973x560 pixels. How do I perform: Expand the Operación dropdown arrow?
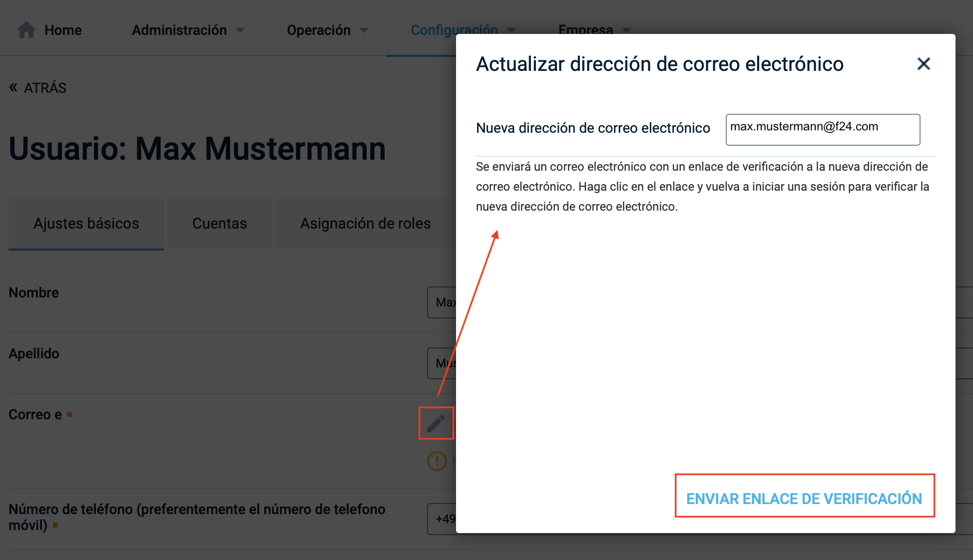364,30
